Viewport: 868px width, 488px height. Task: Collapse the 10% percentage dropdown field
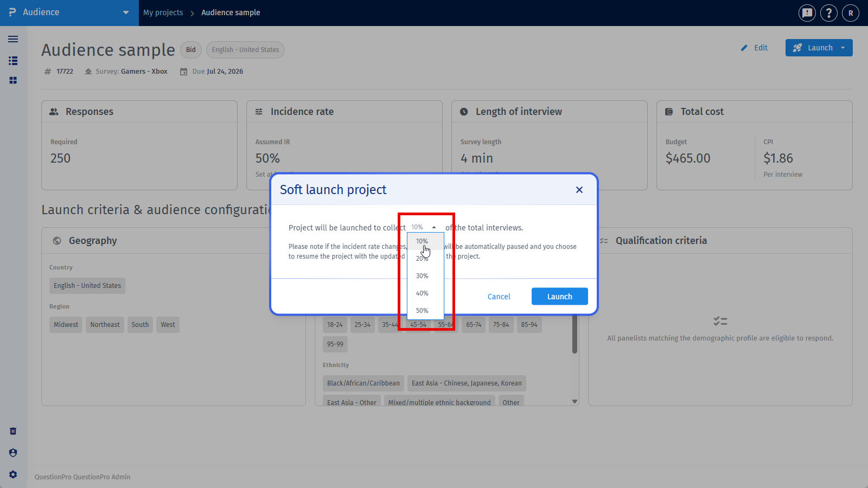(424, 227)
